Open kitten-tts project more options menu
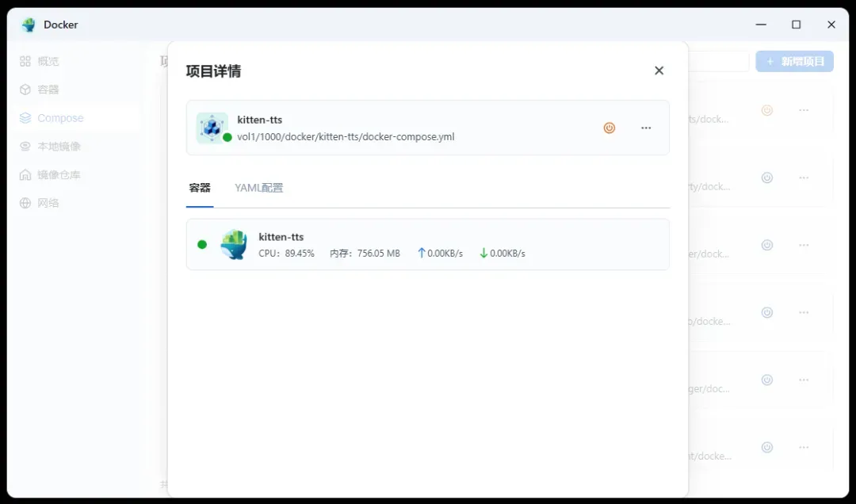The image size is (856, 504). pyautogui.click(x=646, y=128)
